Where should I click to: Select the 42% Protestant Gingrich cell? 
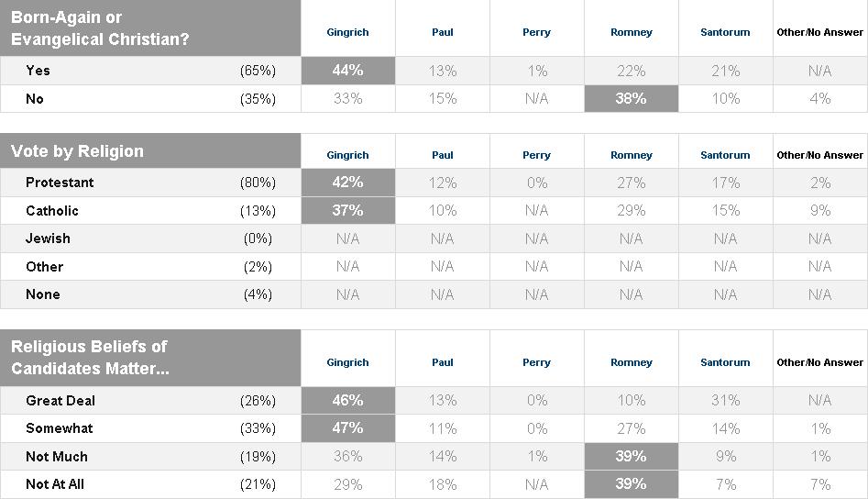(347, 183)
